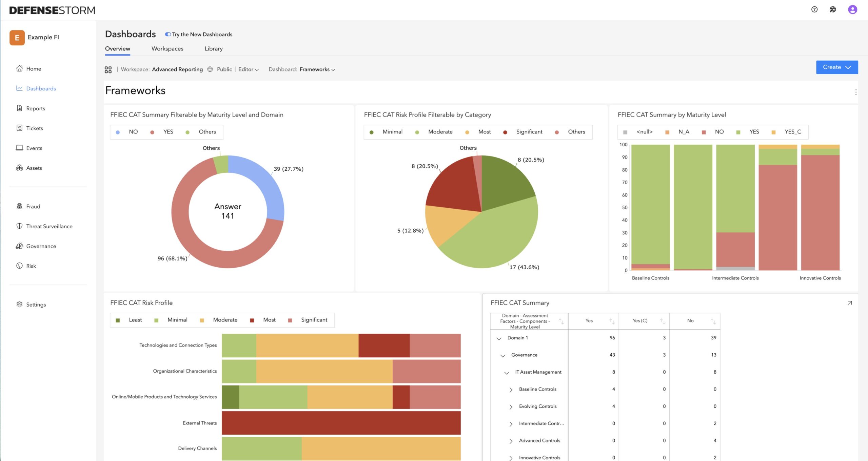Navigate to Threat Surveillance

coord(49,226)
